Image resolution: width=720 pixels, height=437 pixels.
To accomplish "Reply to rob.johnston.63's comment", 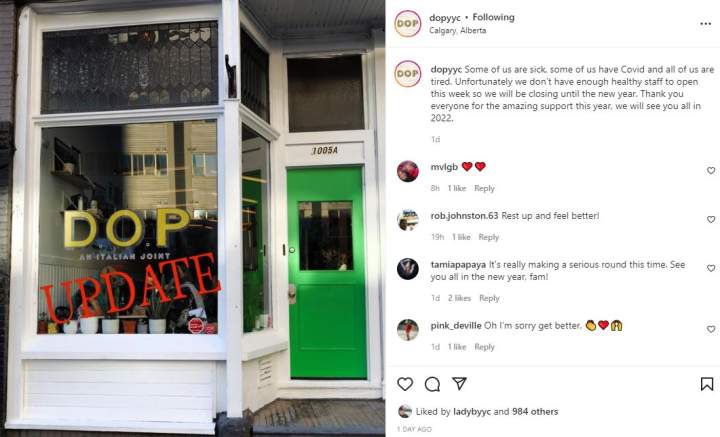I will coord(489,237).
